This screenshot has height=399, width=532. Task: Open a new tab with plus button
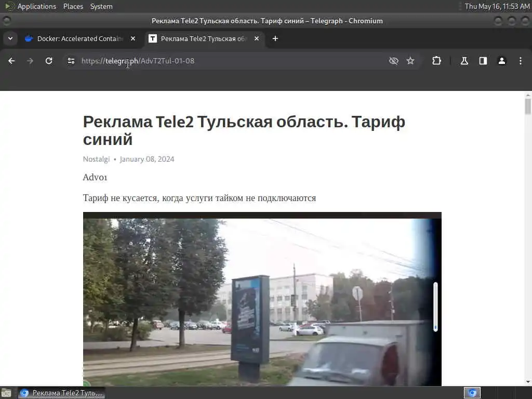tap(275, 38)
